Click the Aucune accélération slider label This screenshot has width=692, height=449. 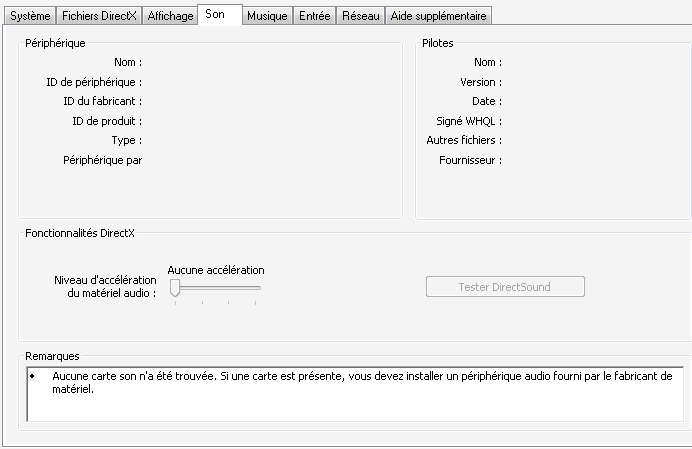point(216,270)
